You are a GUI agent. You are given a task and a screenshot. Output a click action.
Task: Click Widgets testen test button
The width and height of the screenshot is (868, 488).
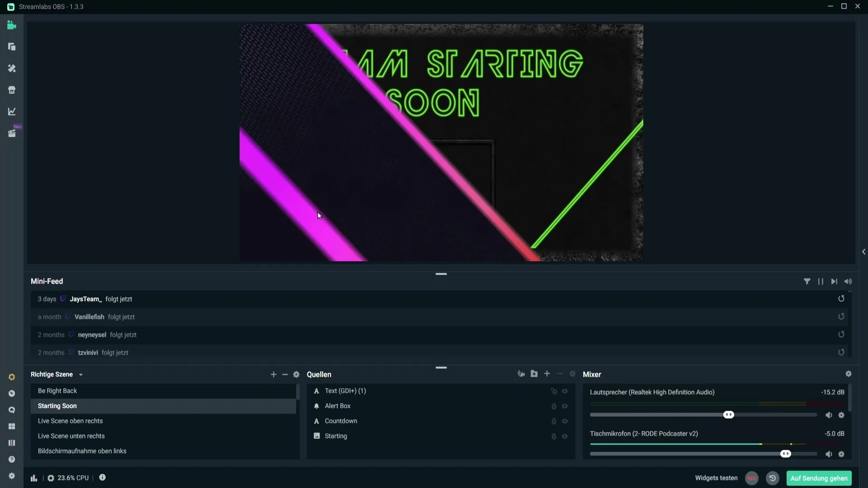coord(717,478)
